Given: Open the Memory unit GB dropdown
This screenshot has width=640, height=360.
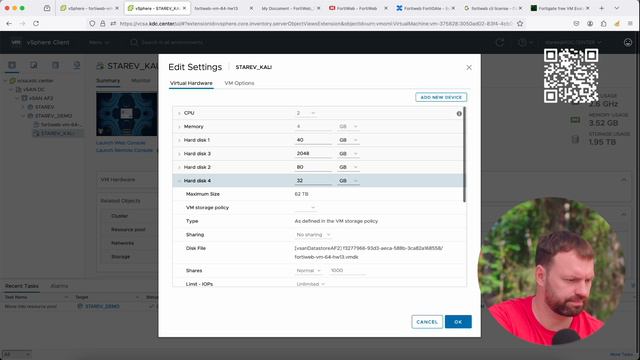Looking at the screenshot, I should pos(348,127).
